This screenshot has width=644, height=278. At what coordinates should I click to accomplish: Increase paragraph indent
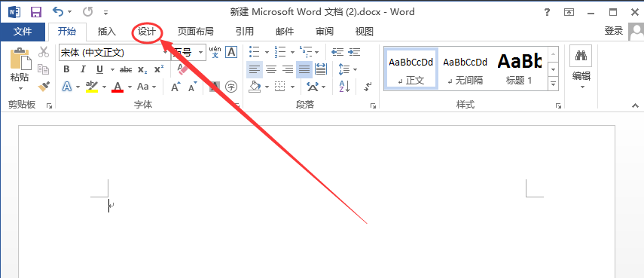point(354,52)
